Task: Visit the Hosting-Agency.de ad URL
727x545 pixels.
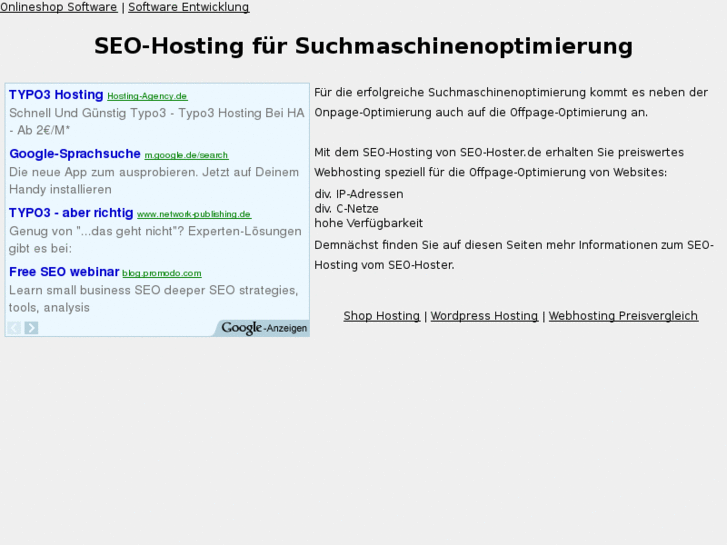Action: click(x=147, y=96)
